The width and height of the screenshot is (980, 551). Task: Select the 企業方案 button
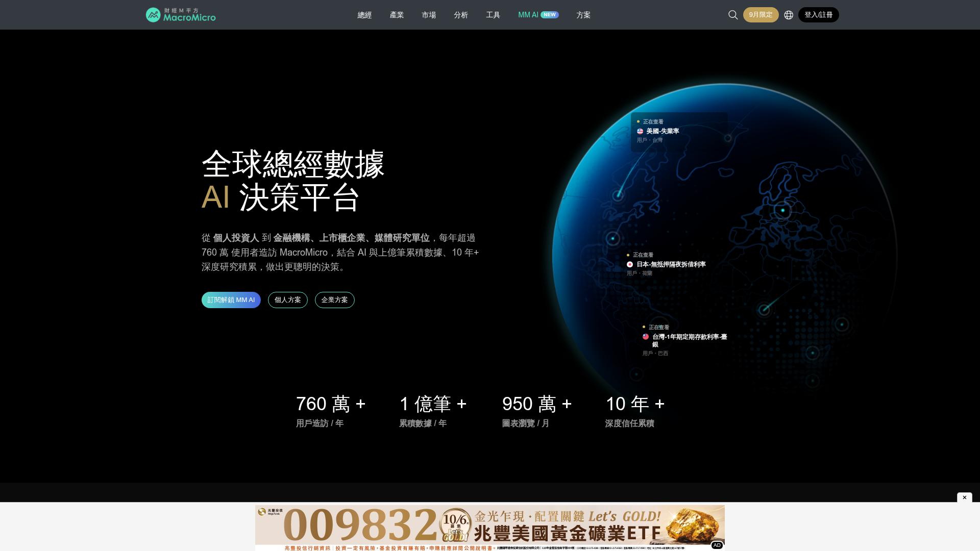[x=334, y=300]
